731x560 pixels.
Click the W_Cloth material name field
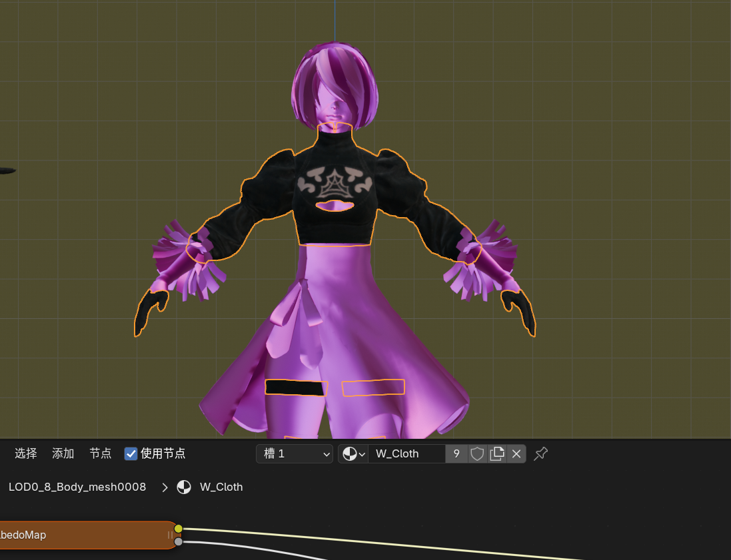point(406,454)
